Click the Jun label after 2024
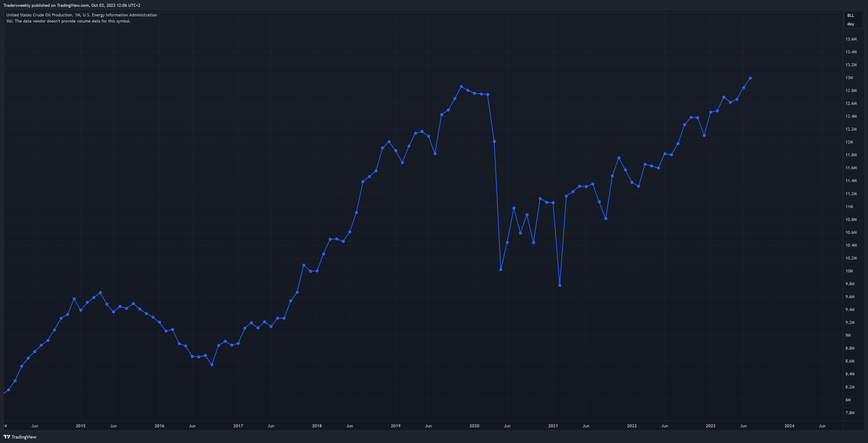The image size is (868, 443). pos(822,426)
